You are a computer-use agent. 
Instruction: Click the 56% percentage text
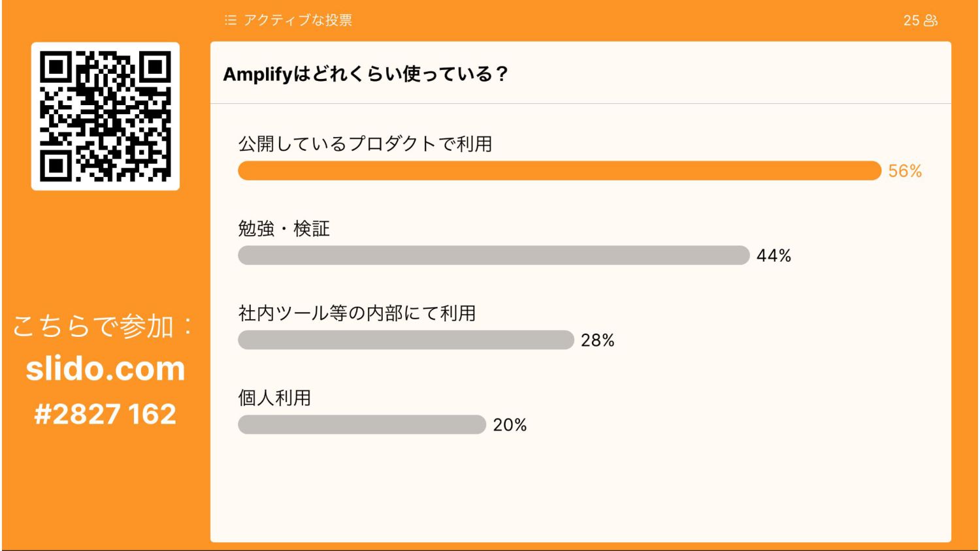(x=905, y=171)
